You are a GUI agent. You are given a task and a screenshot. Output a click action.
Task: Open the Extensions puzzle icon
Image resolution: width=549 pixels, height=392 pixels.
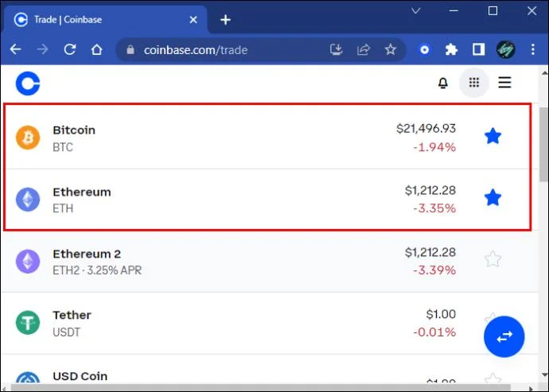pos(451,50)
